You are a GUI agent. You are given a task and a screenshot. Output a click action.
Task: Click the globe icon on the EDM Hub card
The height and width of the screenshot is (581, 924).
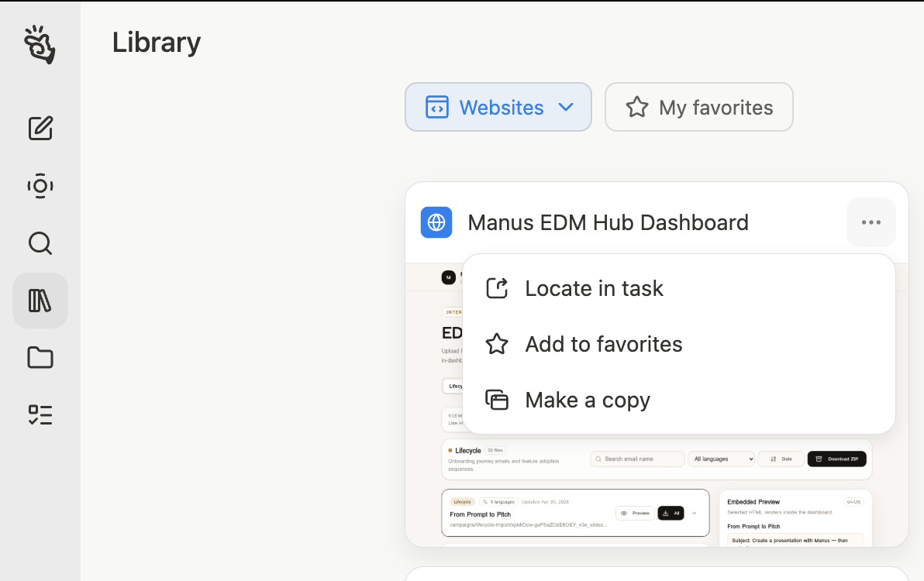click(436, 222)
